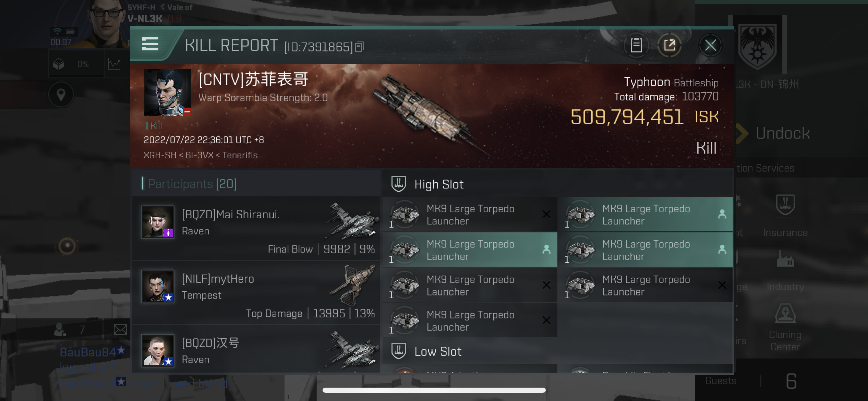Open the market chart icon
The width and height of the screenshot is (868, 401).
(114, 64)
